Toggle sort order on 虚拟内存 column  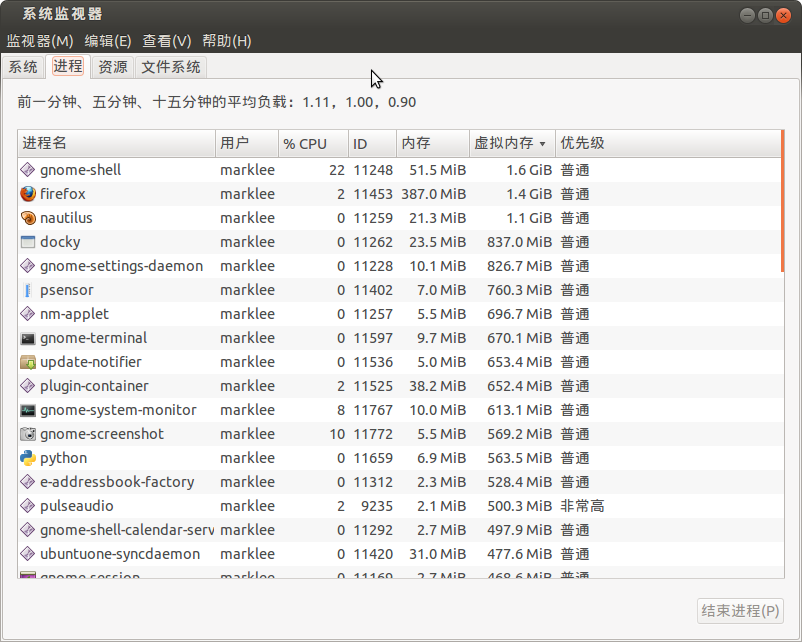(x=513, y=143)
